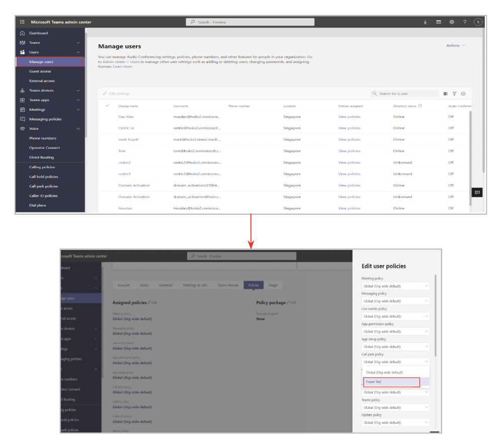Click the Edit user policies panel scrollbar

click(x=435, y=316)
